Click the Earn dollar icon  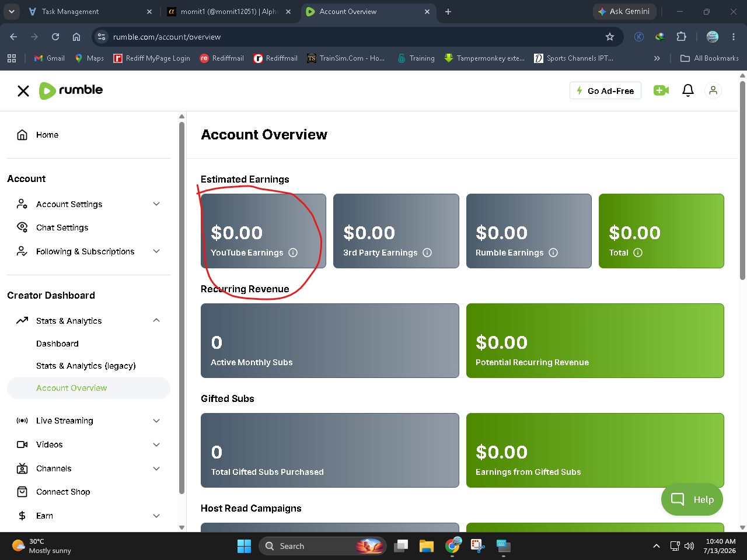(x=22, y=516)
